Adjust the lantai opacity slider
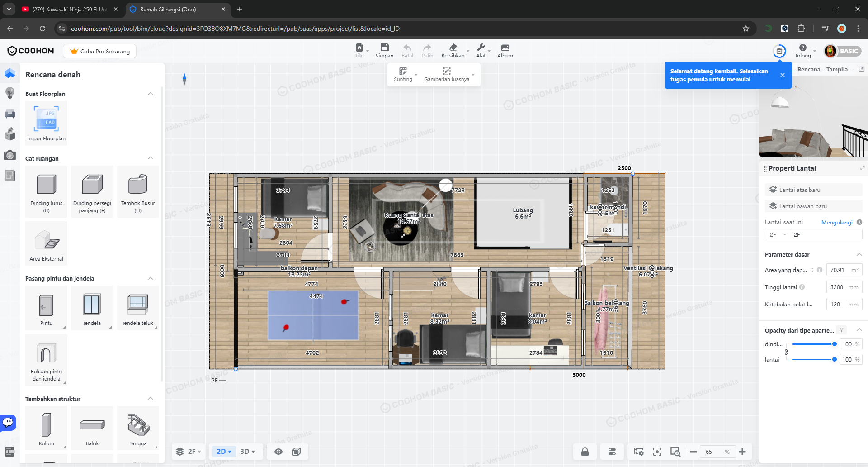Viewport: 868px width, 467px height. (x=834, y=359)
